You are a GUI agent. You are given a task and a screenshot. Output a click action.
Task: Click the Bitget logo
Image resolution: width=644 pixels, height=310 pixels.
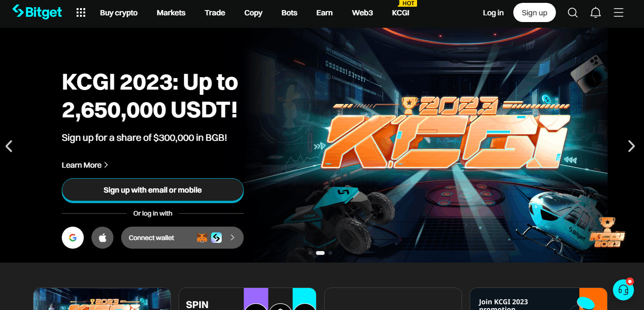point(37,12)
